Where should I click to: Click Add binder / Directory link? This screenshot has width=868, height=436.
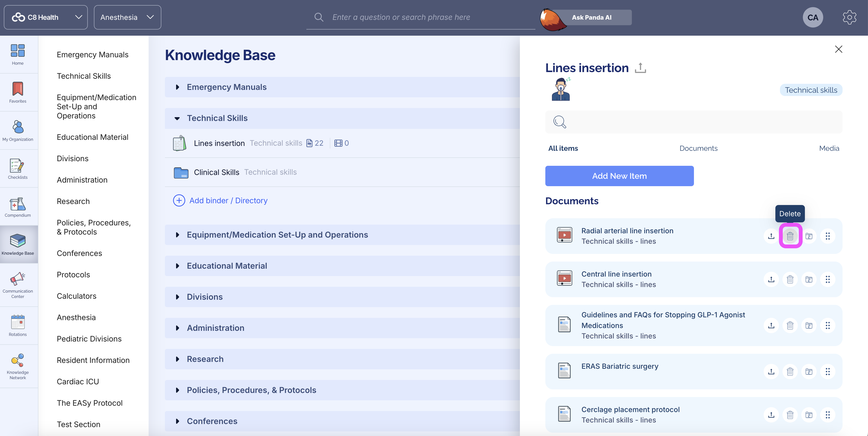(x=228, y=200)
